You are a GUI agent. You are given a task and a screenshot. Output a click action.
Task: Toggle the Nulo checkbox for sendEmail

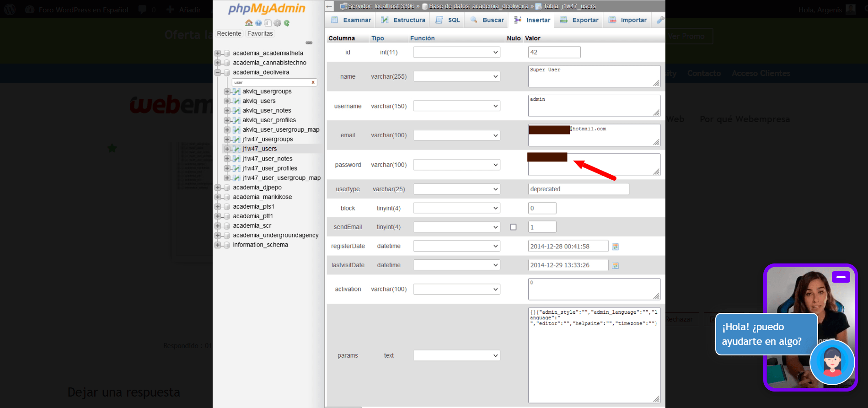[513, 227]
